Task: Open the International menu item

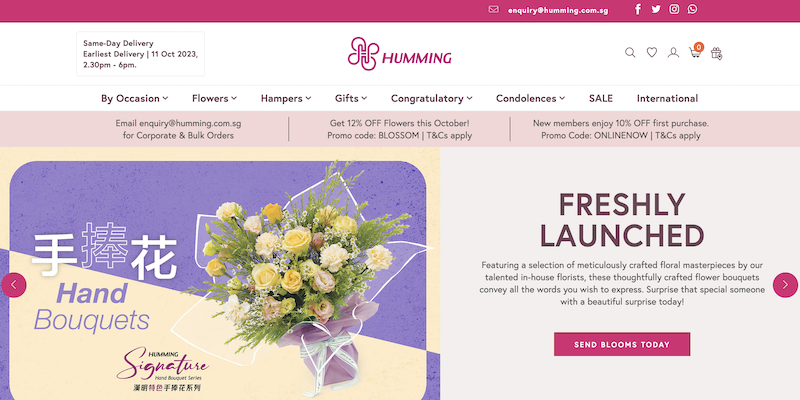Action: [667, 98]
